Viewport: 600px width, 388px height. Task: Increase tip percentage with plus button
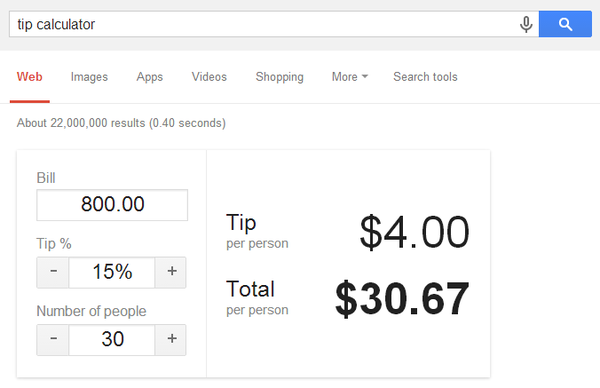pos(171,272)
